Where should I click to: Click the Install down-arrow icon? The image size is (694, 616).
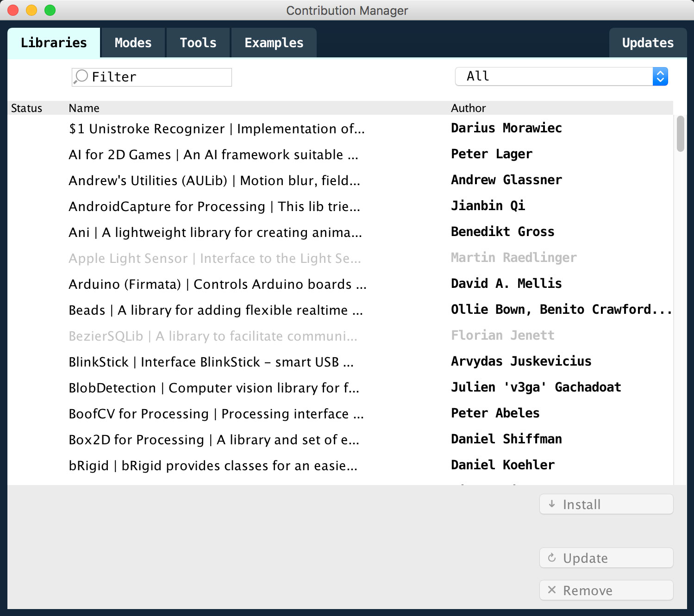(x=552, y=504)
